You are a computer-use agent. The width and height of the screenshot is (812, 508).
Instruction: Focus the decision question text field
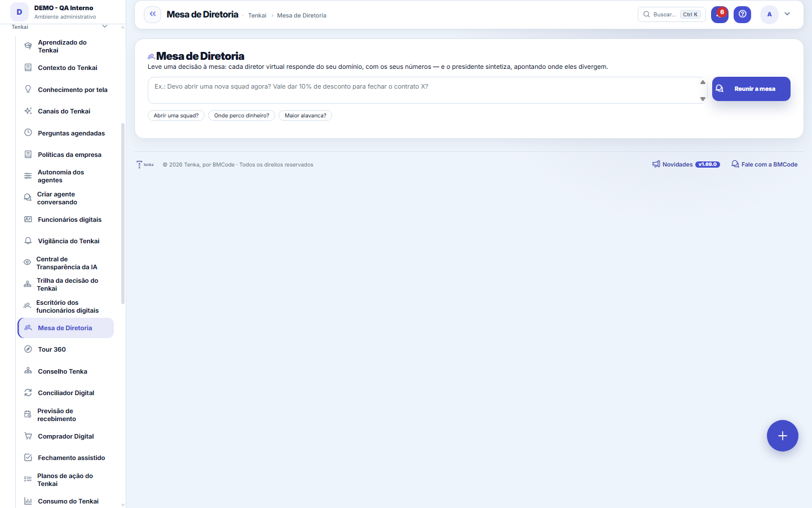pos(423,90)
